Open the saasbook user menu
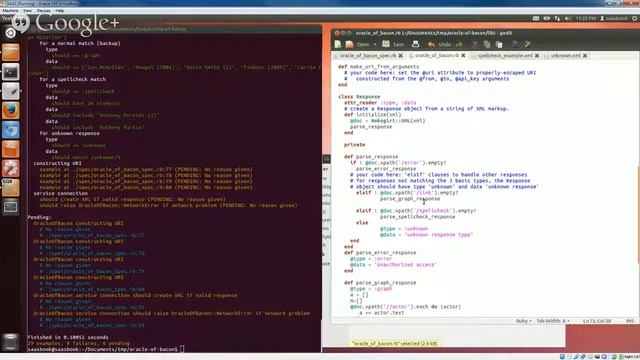This screenshot has width=640, height=360. tap(613, 18)
